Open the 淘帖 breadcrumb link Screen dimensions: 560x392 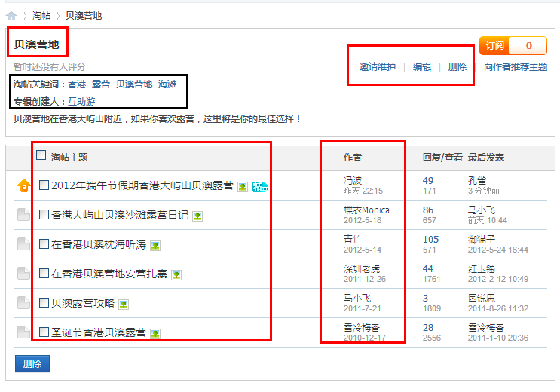[x=41, y=16]
